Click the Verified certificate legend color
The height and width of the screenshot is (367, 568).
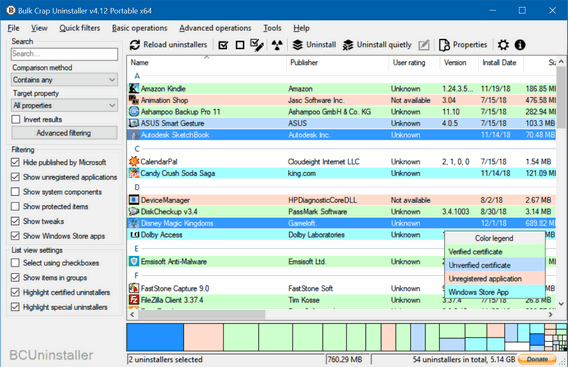tap(494, 251)
